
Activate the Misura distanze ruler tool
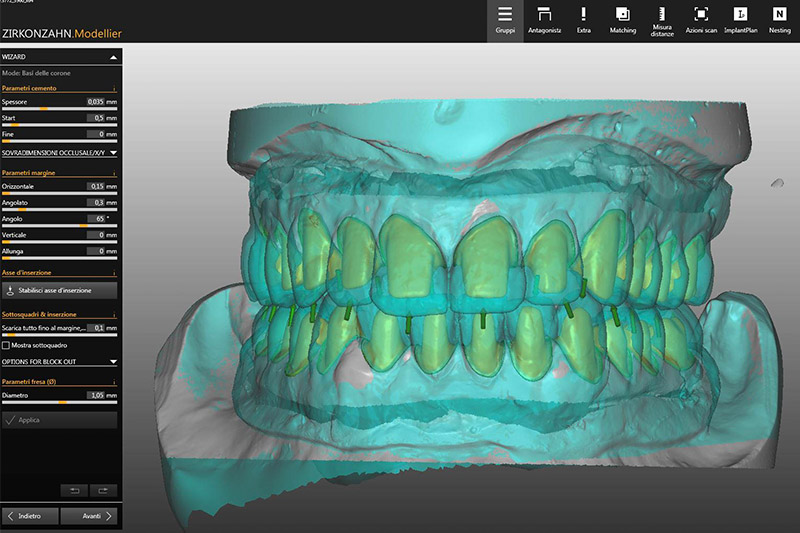click(x=663, y=21)
